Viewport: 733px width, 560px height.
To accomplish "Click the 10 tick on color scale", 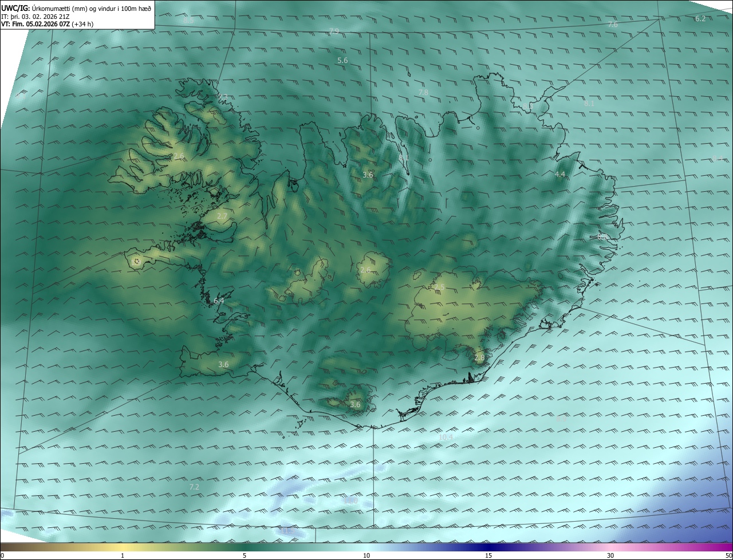I will [x=366, y=555].
